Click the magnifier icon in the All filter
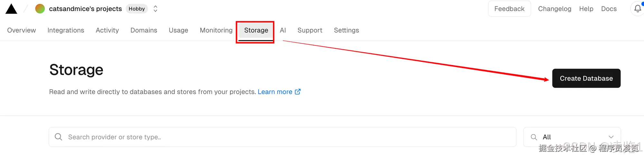The width and height of the screenshot is (644, 158). click(x=534, y=137)
